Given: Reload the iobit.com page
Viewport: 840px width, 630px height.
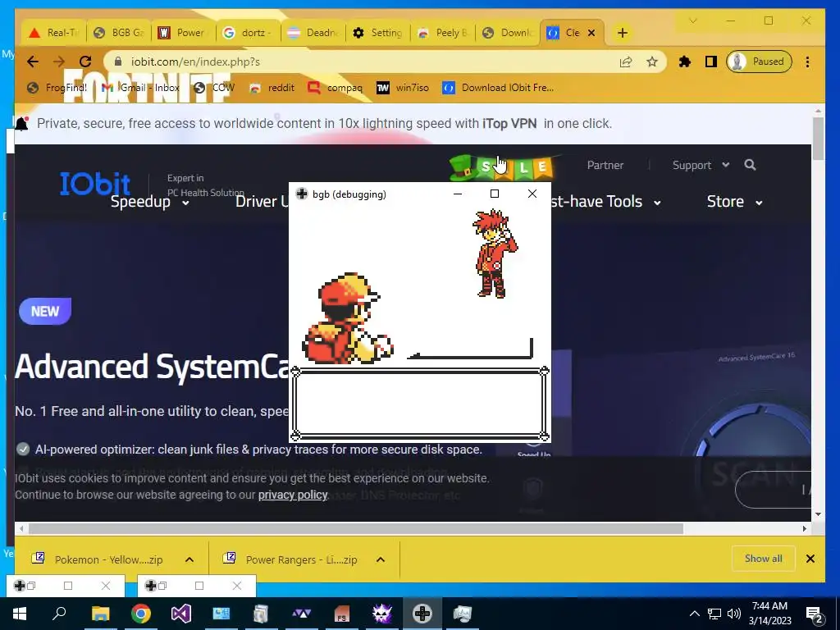Looking at the screenshot, I should 85,62.
